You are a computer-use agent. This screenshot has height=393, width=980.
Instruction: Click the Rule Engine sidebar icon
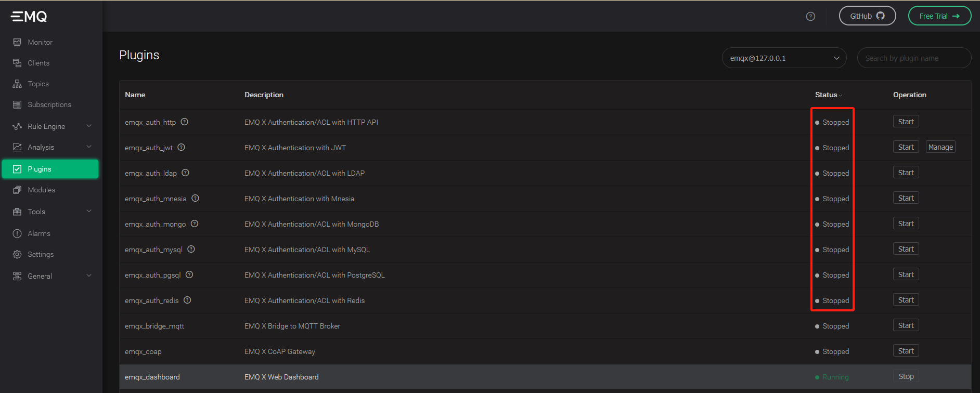pos(17,126)
